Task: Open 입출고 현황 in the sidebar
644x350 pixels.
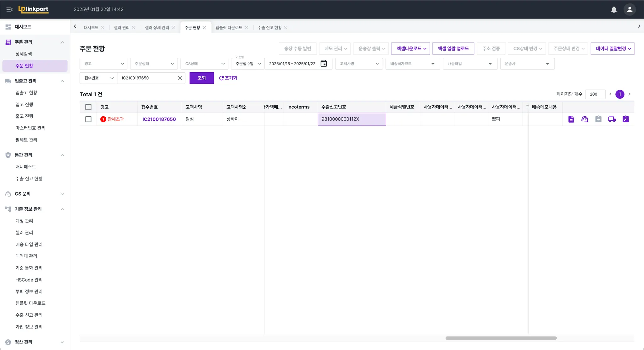Action: coord(26,92)
